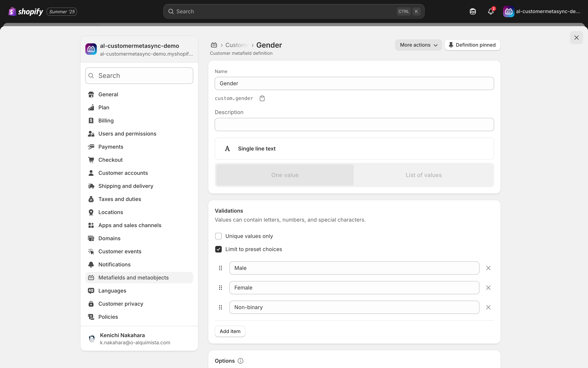Click the al-customermetasync-demo store header

[x=139, y=49]
